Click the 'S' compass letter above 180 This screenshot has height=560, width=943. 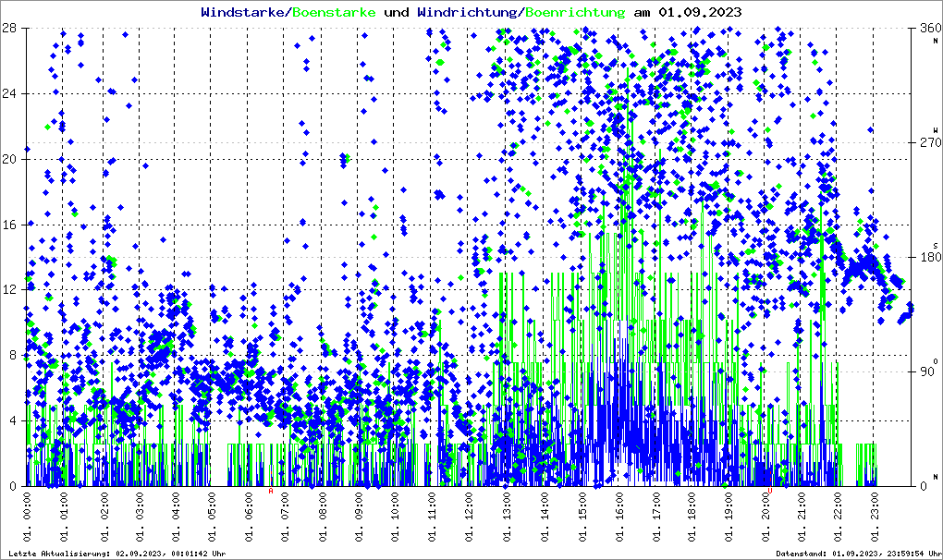click(936, 245)
